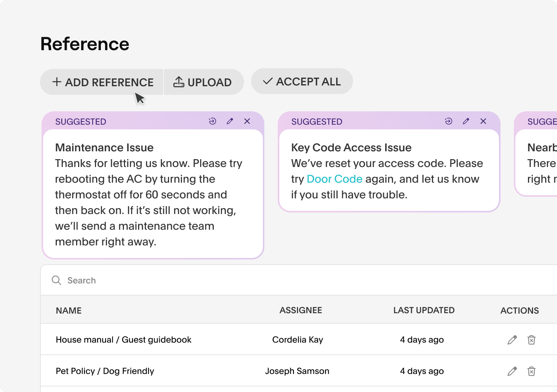The image size is (557, 392).
Task: Click the UPLOAD button
Action: pyautogui.click(x=204, y=82)
